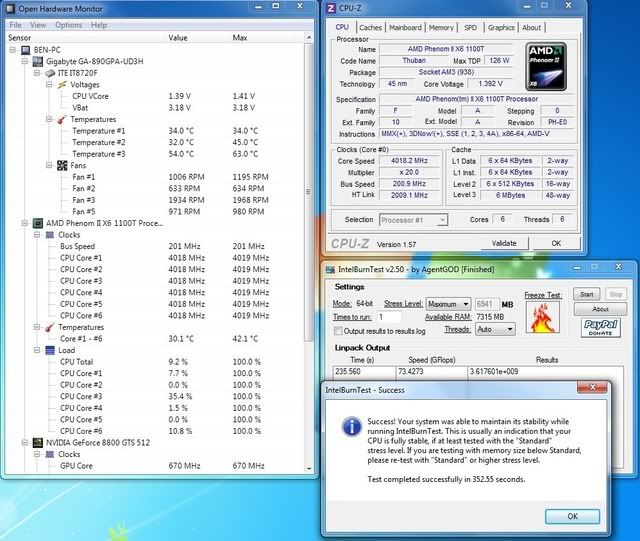Click the Open Hardware Monitor vertical scrollbar
The height and width of the screenshot is (541, 640).
pyautogui.click(x=309, y=192)
